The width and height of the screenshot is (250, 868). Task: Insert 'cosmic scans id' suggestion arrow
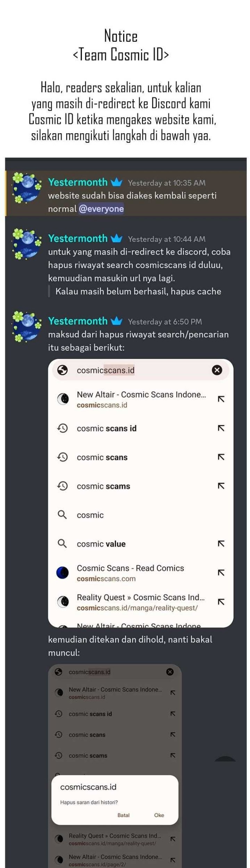pos(221,428)
